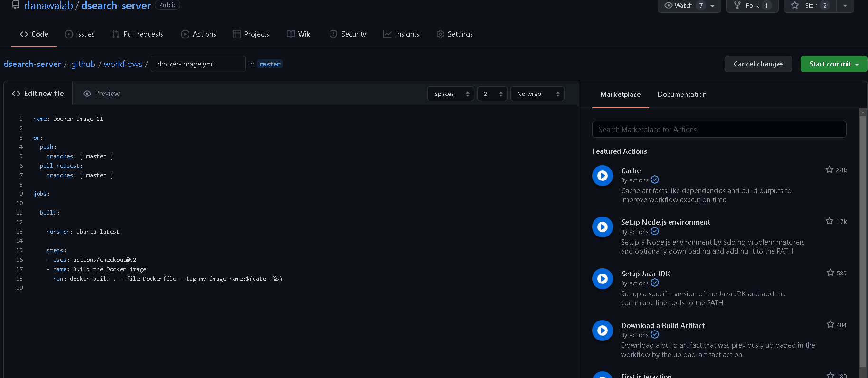Image resolution: width=868 pixels, height=378 pixels.
Task: Open the Wiki tab
Action: 299,34
